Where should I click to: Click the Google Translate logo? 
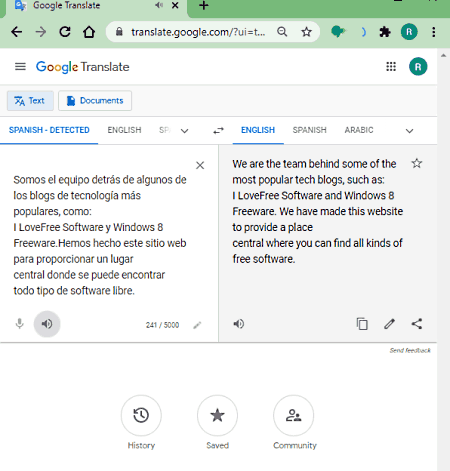(x=82, y=67)
